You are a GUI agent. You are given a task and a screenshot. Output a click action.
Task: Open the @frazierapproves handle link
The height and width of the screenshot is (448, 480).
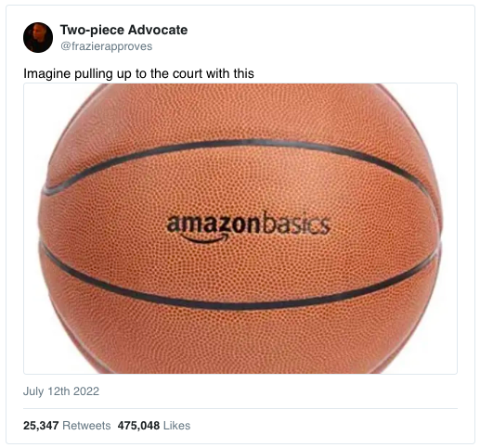click(x=107, y=46)
